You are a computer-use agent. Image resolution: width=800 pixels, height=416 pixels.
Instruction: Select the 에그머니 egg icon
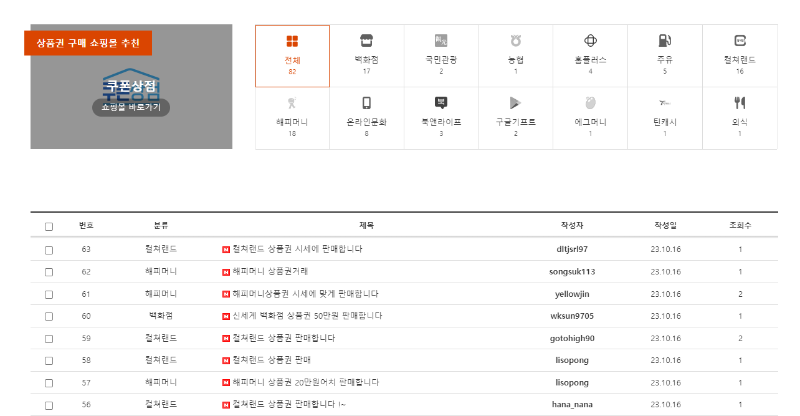(x=590, y=103)
